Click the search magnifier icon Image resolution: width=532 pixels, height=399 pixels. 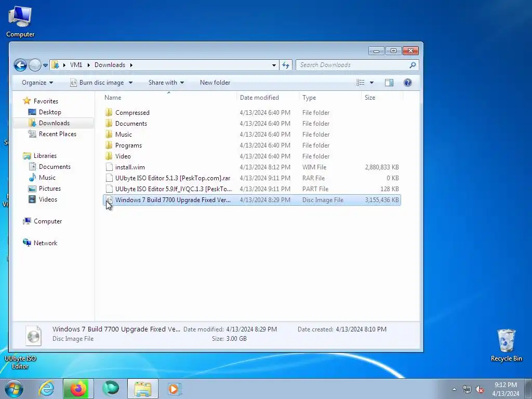[413, 65]
